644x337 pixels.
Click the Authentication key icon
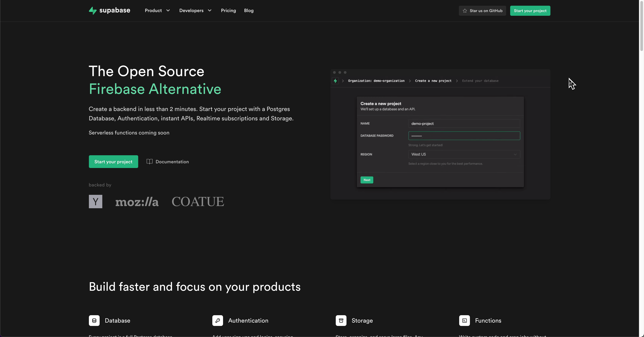click(218, 321)
